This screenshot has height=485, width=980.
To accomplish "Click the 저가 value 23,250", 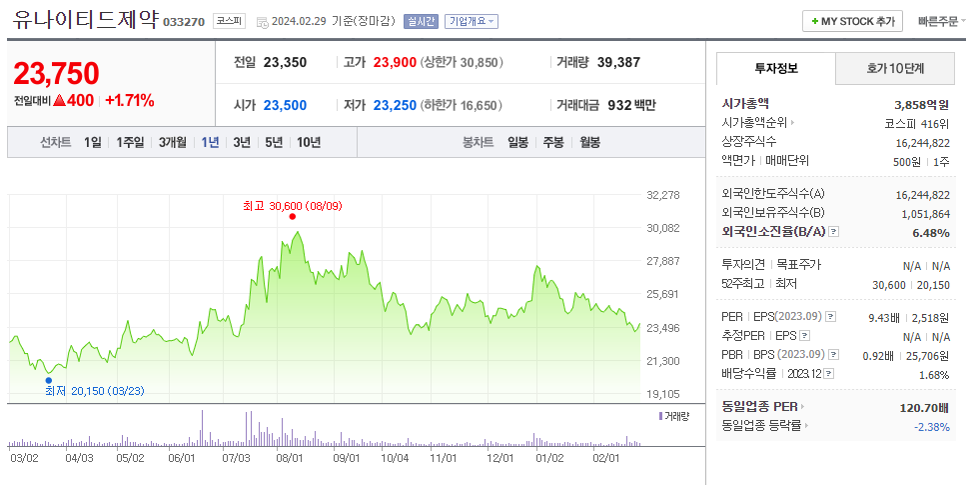I will (x=395, y=105).
